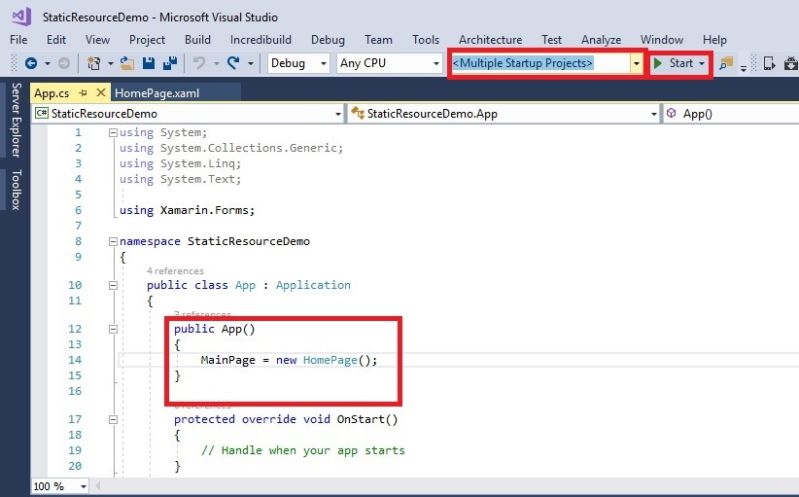Open the View menu
Screen dimensions: 799x497
[97, 40]
